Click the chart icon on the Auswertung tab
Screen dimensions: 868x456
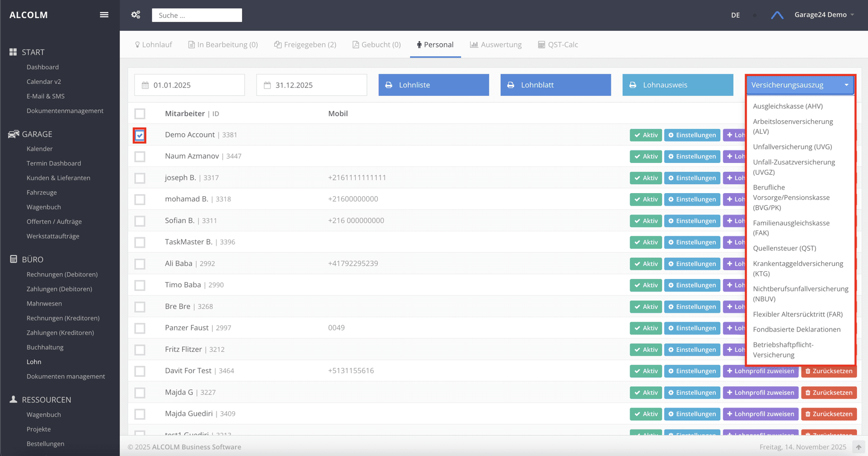coord(474,45)
